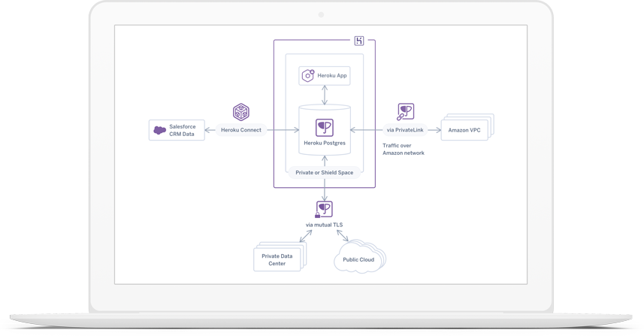Click the "Traffic over Amazon network" text
644x336 pixels.
click(x=404, y=149)
